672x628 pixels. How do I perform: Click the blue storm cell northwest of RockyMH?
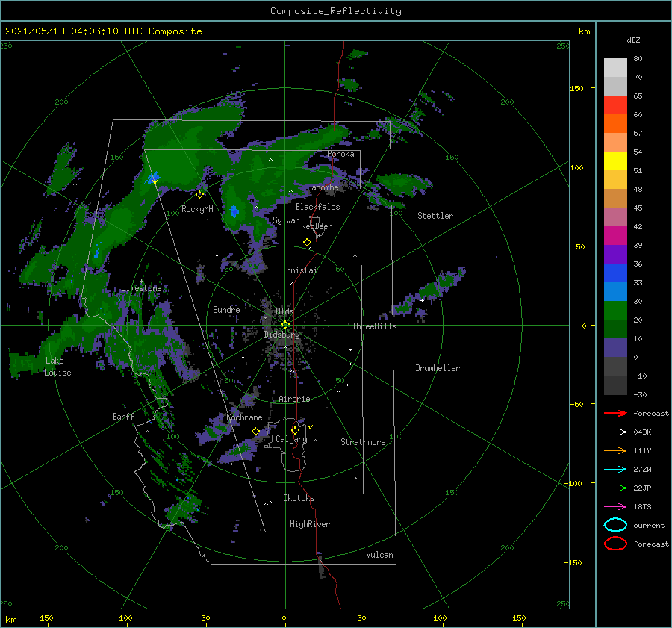[x=153, y=178]
